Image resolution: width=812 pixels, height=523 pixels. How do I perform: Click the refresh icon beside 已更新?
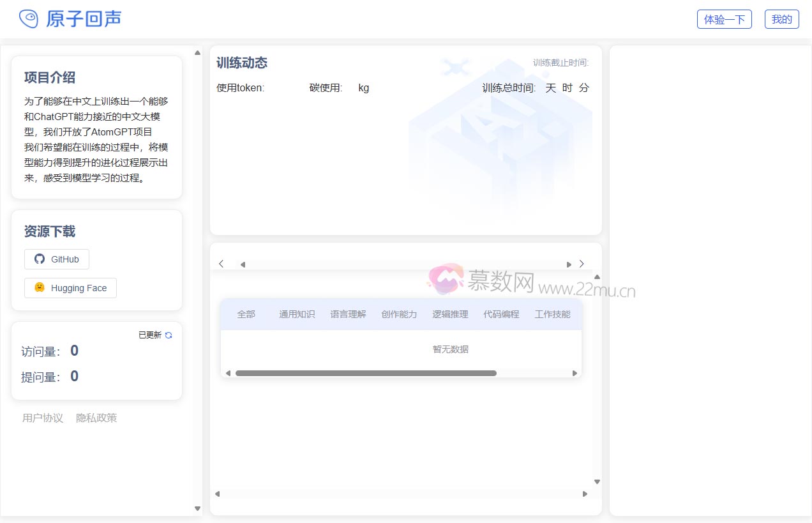point(169,335)
